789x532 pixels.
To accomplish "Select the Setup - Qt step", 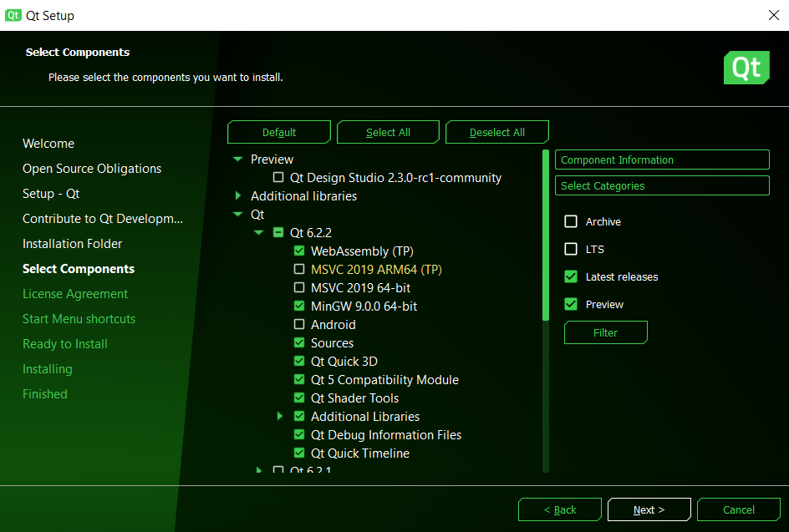I will (x=51, y=194).
